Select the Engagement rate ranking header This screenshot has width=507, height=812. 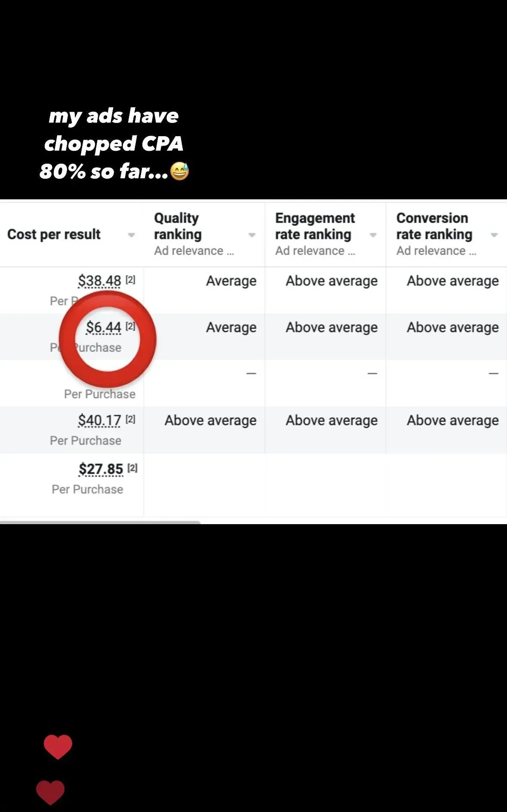(x=315, y=226)
